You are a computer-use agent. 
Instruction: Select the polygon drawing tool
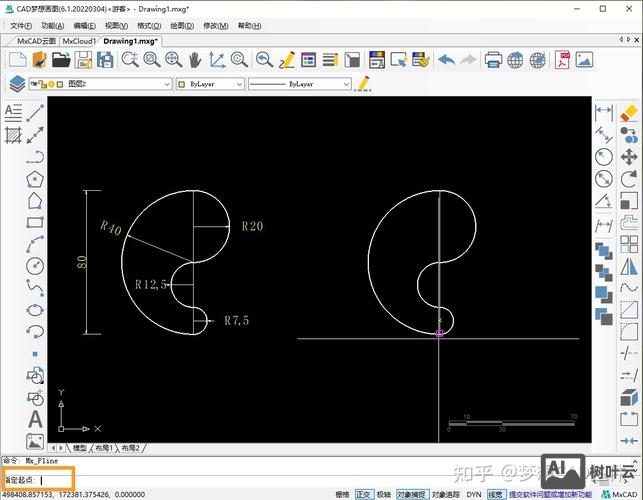click(35, 179)
